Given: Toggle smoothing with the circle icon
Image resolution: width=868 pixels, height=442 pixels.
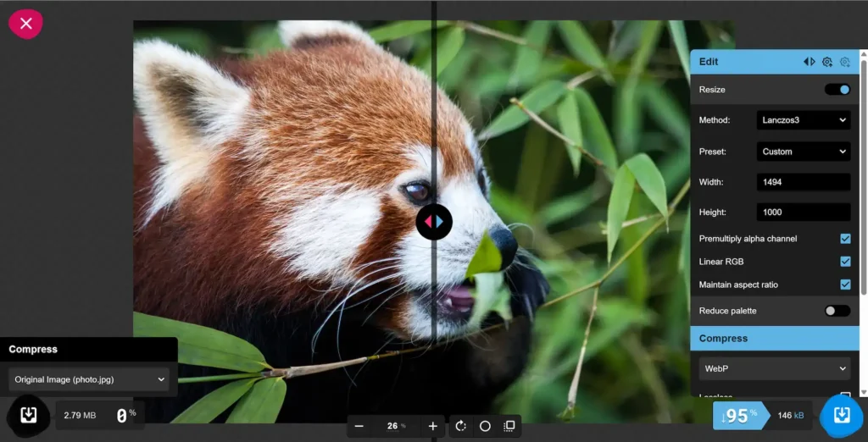Looking at the screenshot, I should pos(485,426).
